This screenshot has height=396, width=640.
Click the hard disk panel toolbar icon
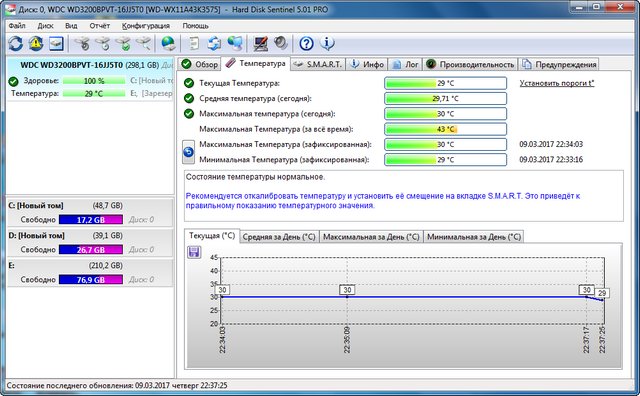click(x=56, y=43)
